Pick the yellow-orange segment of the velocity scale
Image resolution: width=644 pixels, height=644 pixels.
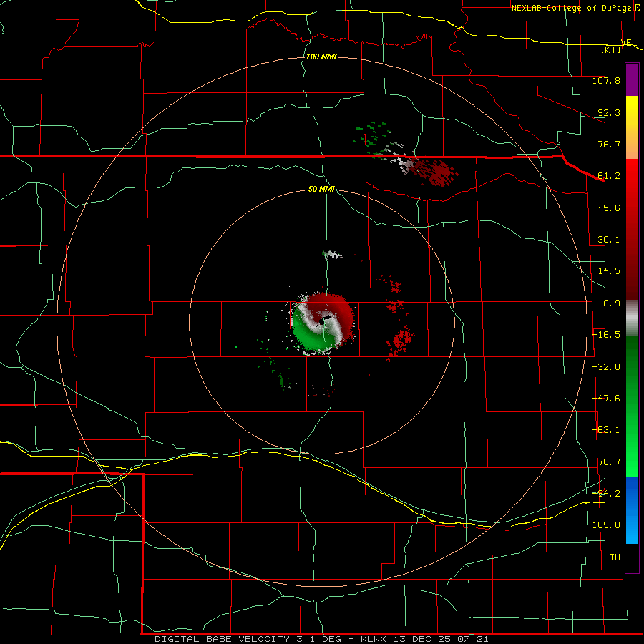(x=632, y=127)
